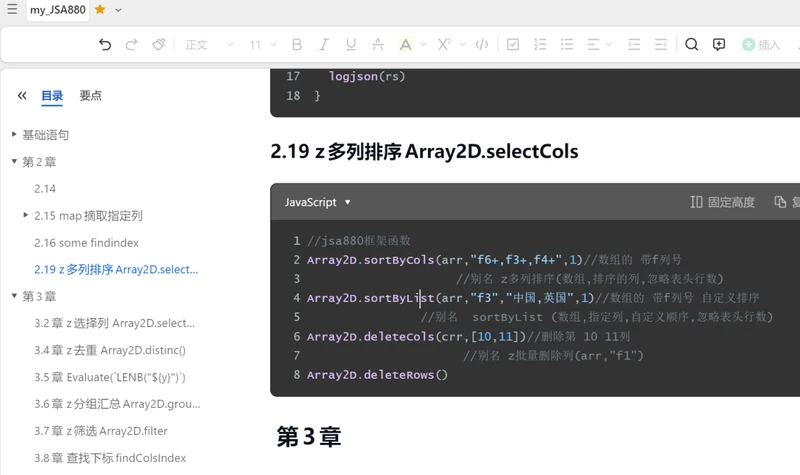
Task: Go to 3.2 章 z 选择列 entry
Action: click(114, 323)
